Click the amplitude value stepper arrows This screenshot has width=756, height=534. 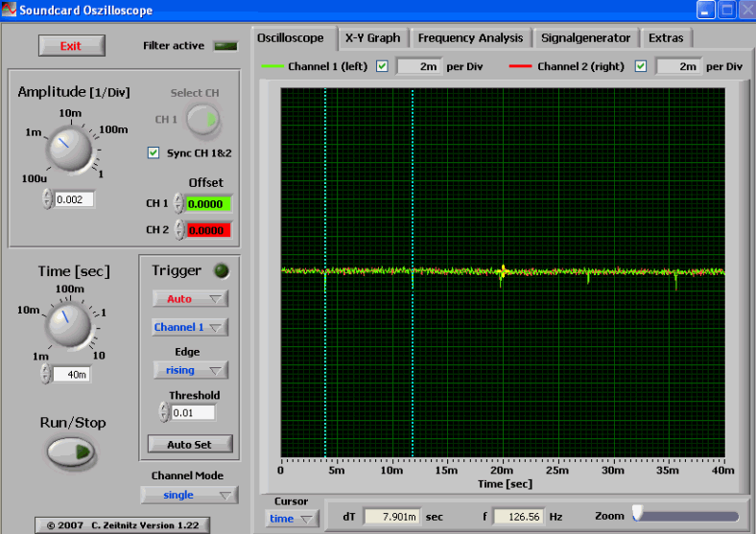tap(47, 198)
